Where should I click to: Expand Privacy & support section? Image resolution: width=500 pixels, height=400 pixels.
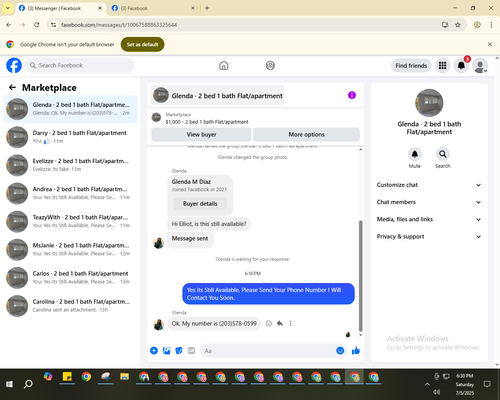point(429,237)
